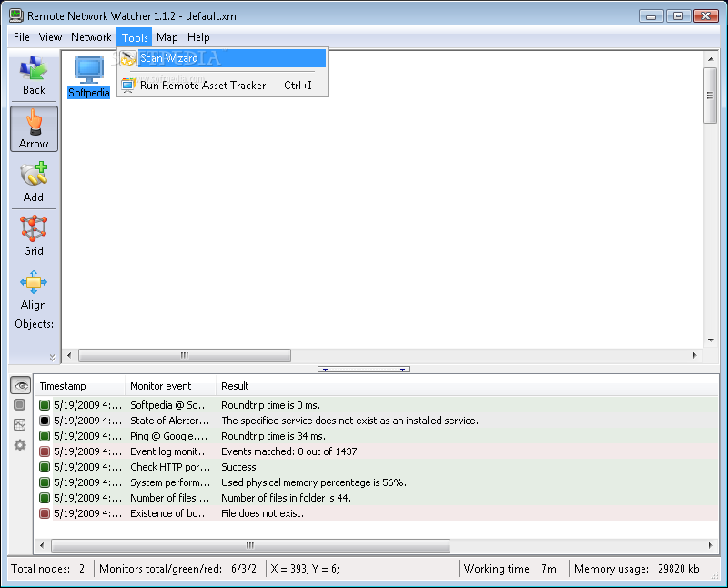Select the Softpedia computer node

pos(88,76)
